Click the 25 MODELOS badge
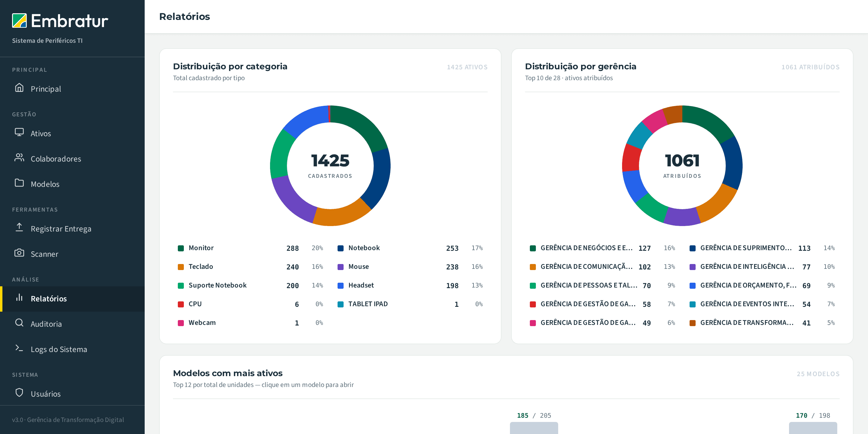The width and height of the screenshot is (868, 434). [x=818, y=374]
